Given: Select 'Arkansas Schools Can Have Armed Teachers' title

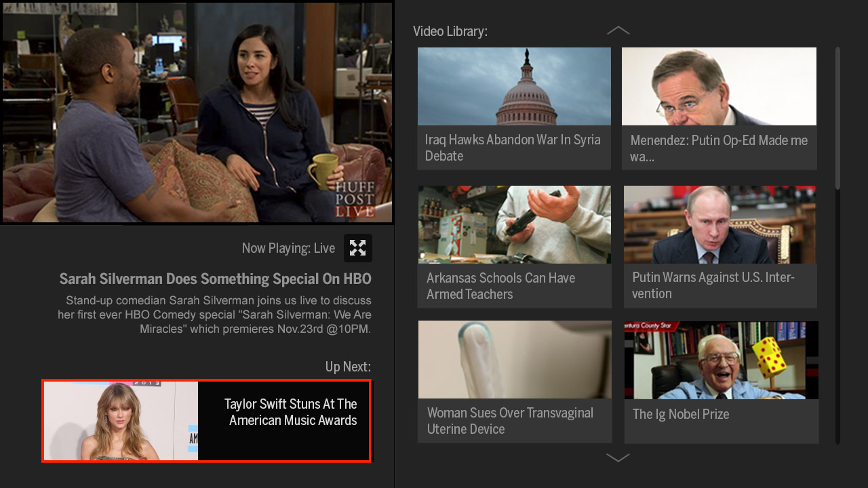Looking at the screenshot, I should point(500,286).
